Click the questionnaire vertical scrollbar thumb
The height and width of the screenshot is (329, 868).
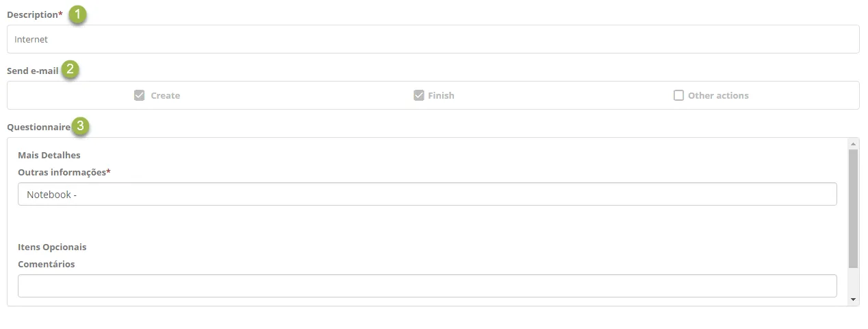coord(853,208)
